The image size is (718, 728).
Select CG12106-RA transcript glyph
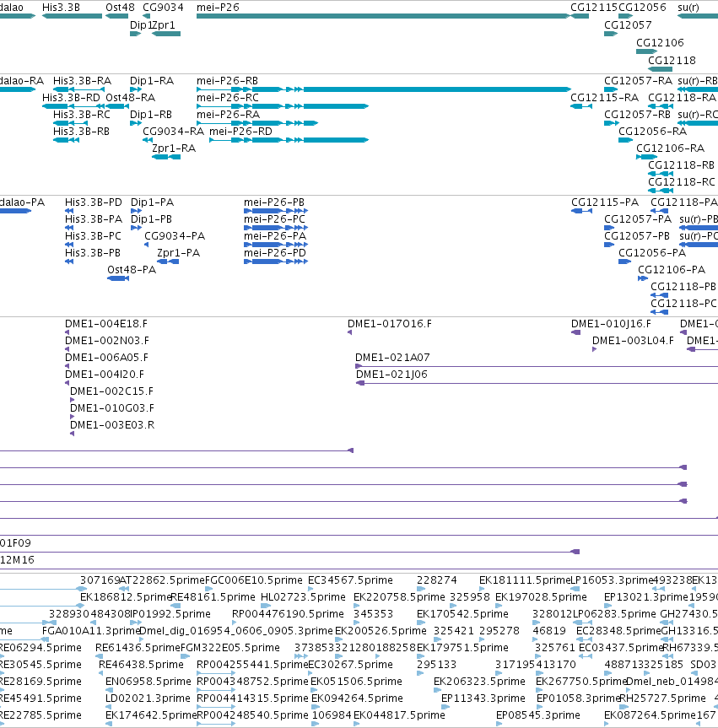click(x=646, y=157)
